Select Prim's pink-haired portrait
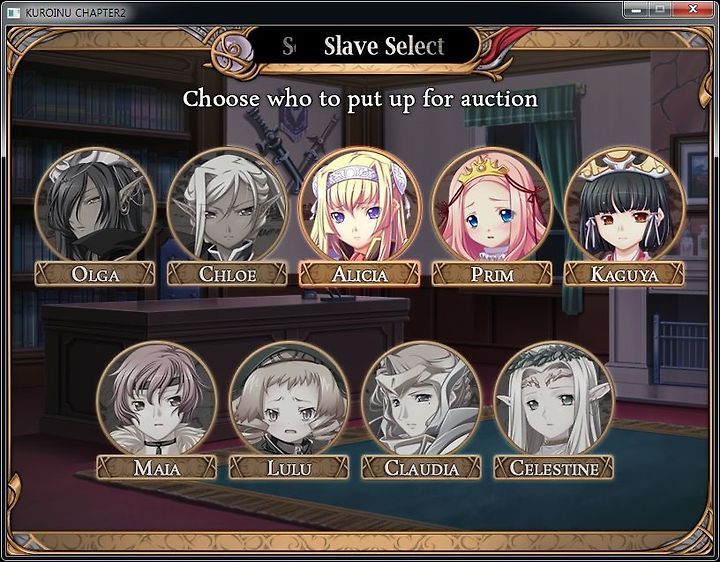Viewport: 720px width, 562px height. pyautogui.click(x=492, y=205)
